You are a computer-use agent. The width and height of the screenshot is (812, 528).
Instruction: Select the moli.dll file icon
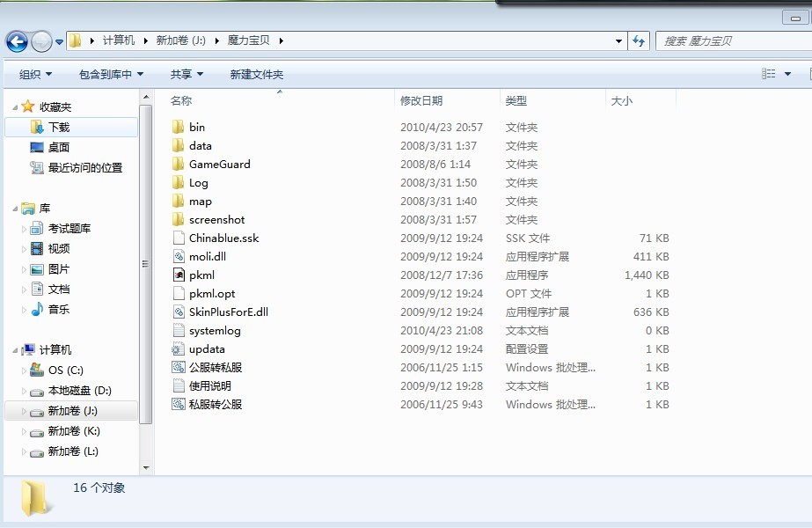click(178, 257)
